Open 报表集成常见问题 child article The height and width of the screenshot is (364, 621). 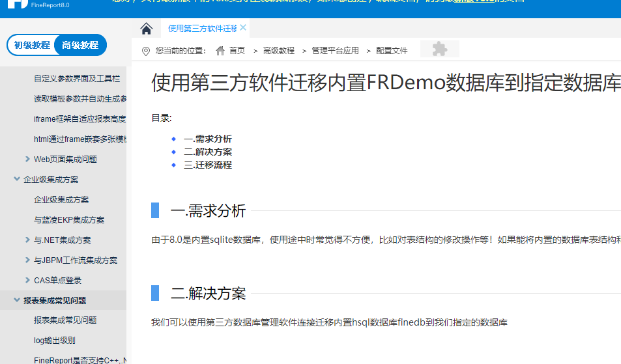click(x=65, y=320)
